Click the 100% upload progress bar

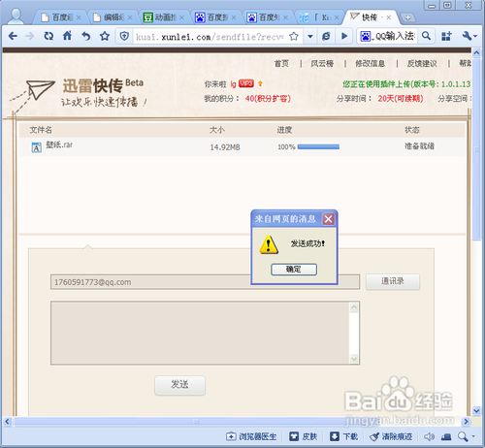318,147
